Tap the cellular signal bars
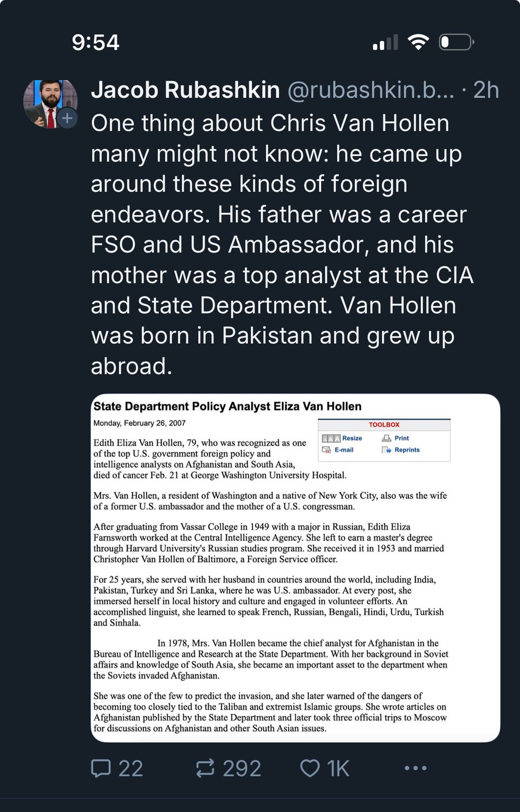 [385, 43]
